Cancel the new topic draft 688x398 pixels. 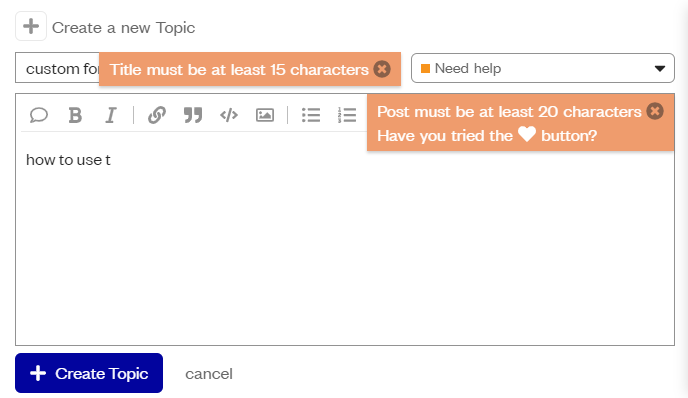pos(209,374)
